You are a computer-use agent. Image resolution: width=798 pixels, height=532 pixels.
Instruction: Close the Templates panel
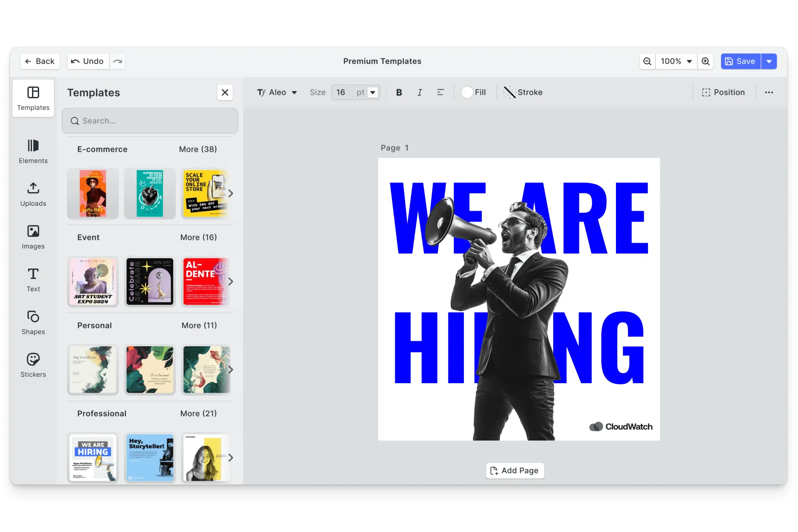(225, 92)
